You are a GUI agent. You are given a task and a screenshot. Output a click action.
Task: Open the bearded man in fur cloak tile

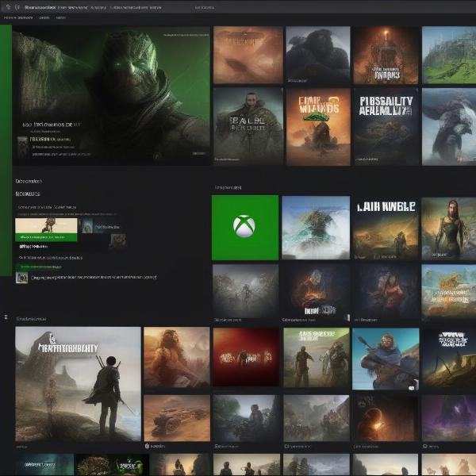[248, 127]
